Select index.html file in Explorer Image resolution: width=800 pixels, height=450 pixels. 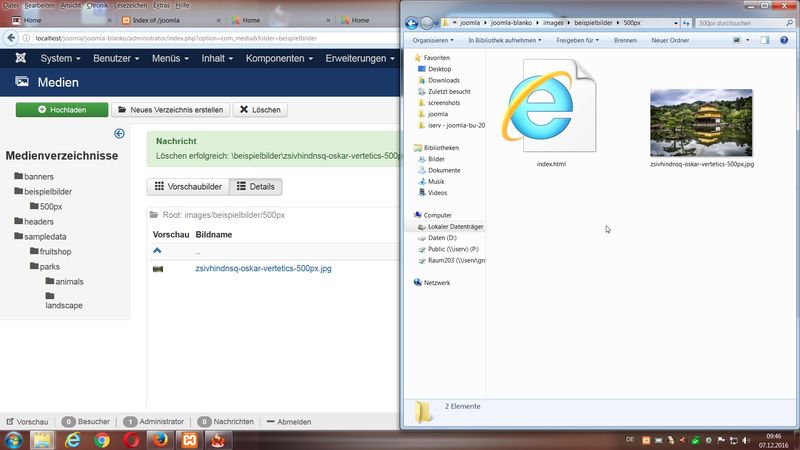coord(551,113)
